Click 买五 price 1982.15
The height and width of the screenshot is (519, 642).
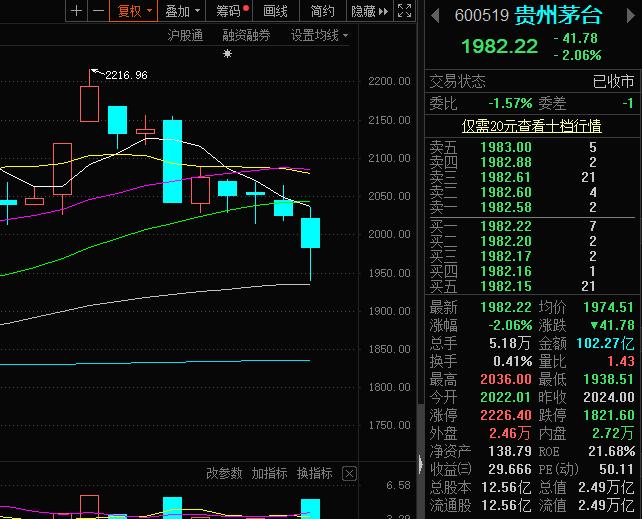(506, 287)
